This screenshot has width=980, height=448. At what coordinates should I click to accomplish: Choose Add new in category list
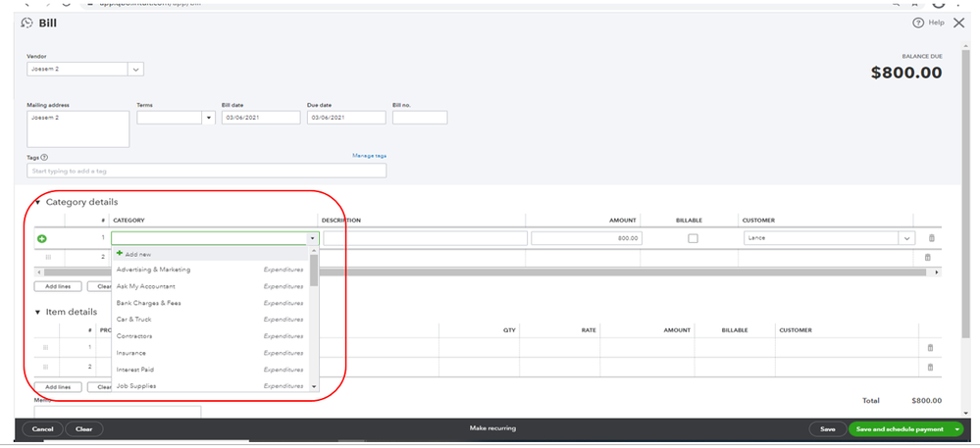pos(211,254)
